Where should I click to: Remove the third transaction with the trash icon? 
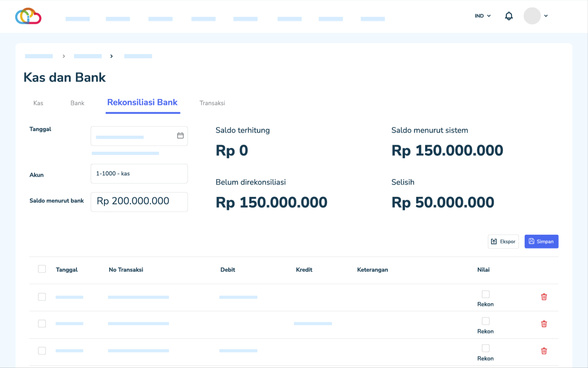click(544, 351)
